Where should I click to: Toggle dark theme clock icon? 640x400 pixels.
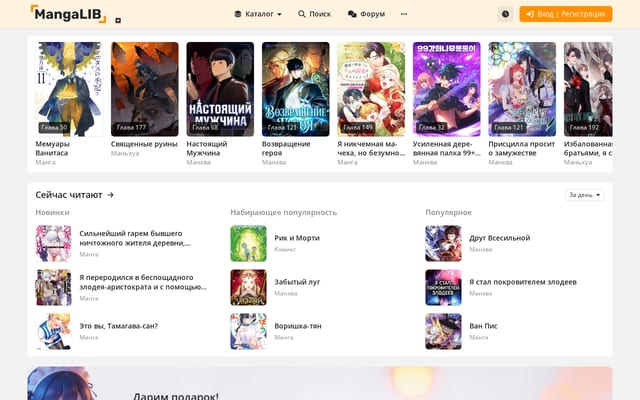[505, 14]
